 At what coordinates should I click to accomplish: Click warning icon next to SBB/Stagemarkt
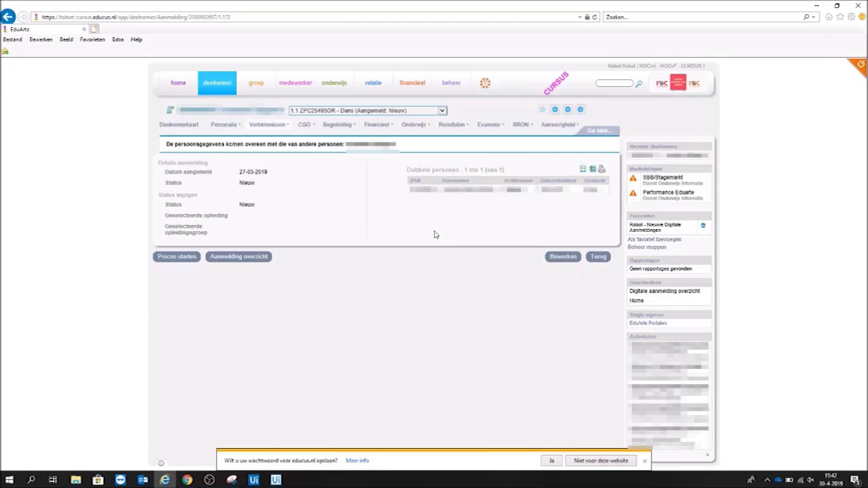click(633, 178)
